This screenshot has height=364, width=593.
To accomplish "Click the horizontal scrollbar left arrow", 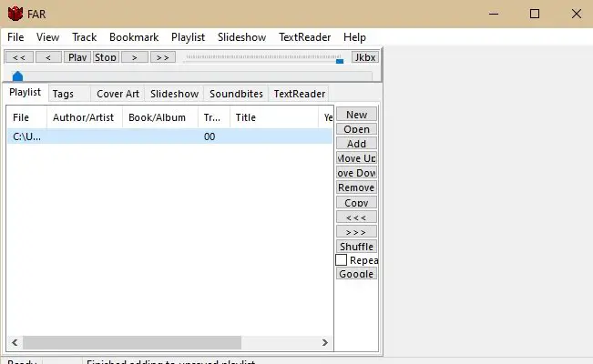I will (15, 342).
